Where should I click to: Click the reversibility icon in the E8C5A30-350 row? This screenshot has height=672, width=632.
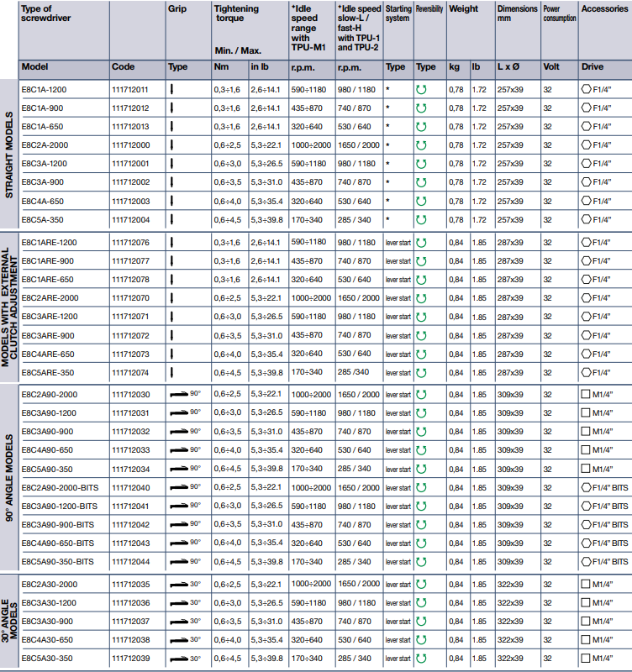coord(421,659)
